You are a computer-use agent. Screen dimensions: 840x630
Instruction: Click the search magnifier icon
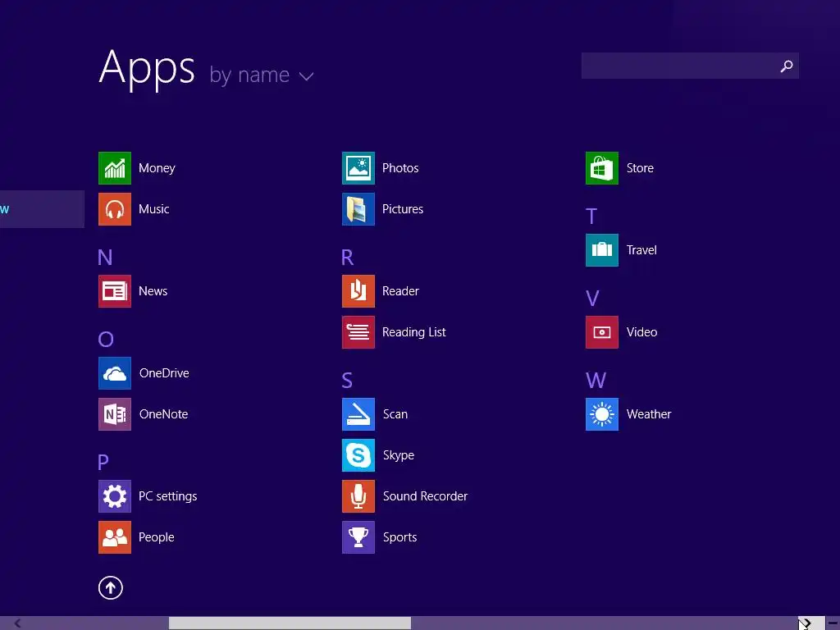[787, 66]
